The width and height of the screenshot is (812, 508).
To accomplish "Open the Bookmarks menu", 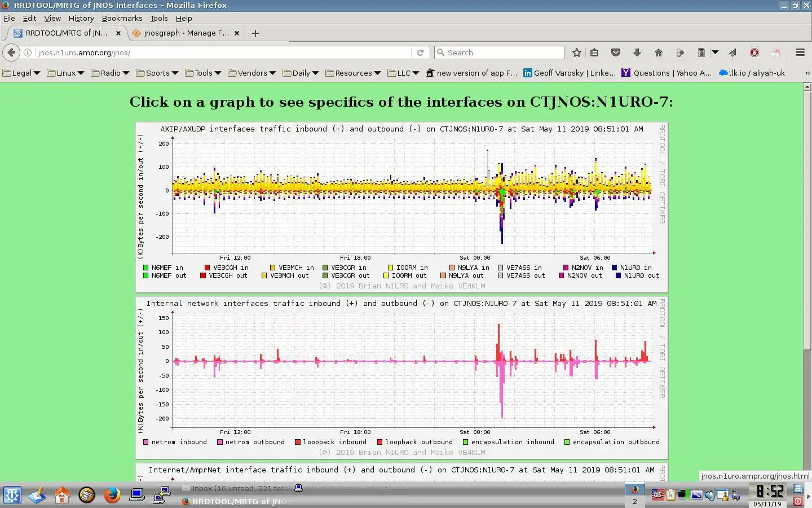I will point(122,18).
